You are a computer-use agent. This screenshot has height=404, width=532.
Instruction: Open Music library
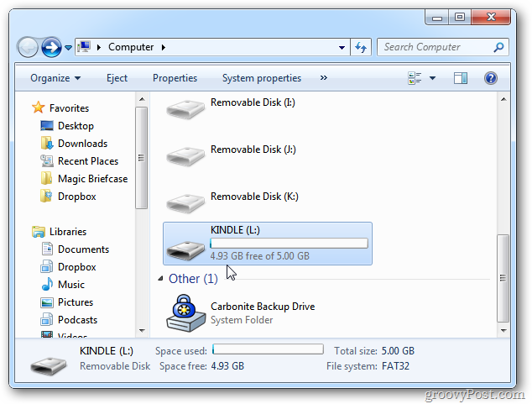[x=71, y=285]
